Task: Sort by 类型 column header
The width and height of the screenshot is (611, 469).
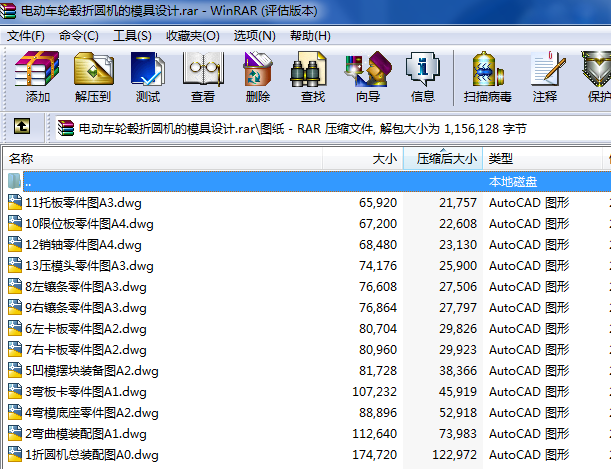Action: tap(543, 159)
